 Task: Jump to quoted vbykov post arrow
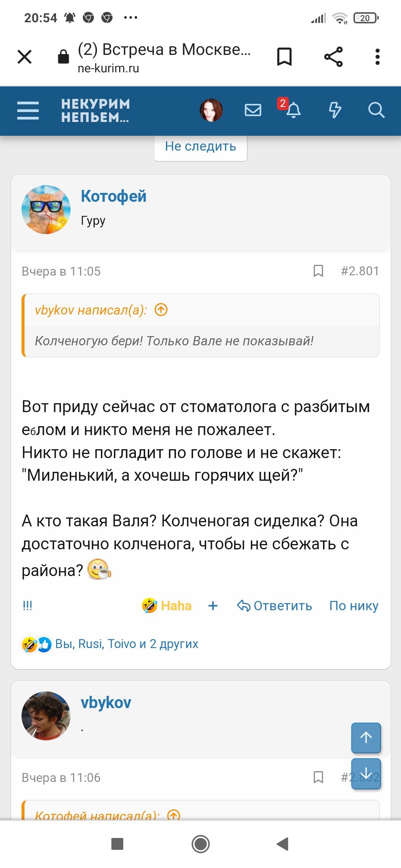point(161,309)
